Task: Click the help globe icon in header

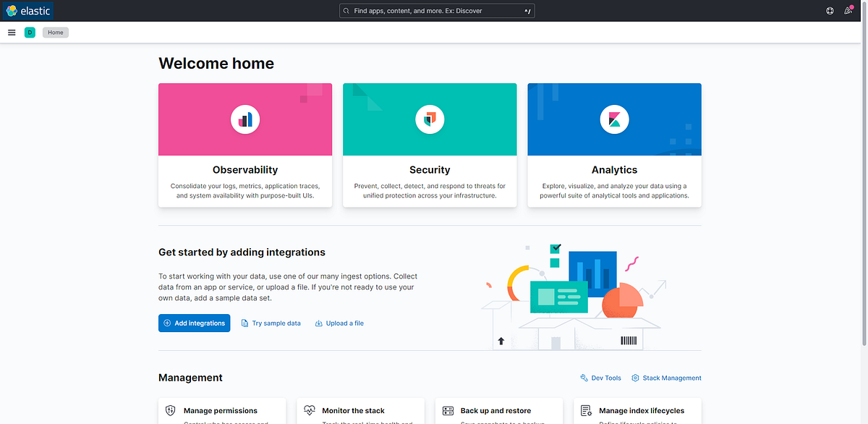Action: pyautogui.click(x=830, y=10)
